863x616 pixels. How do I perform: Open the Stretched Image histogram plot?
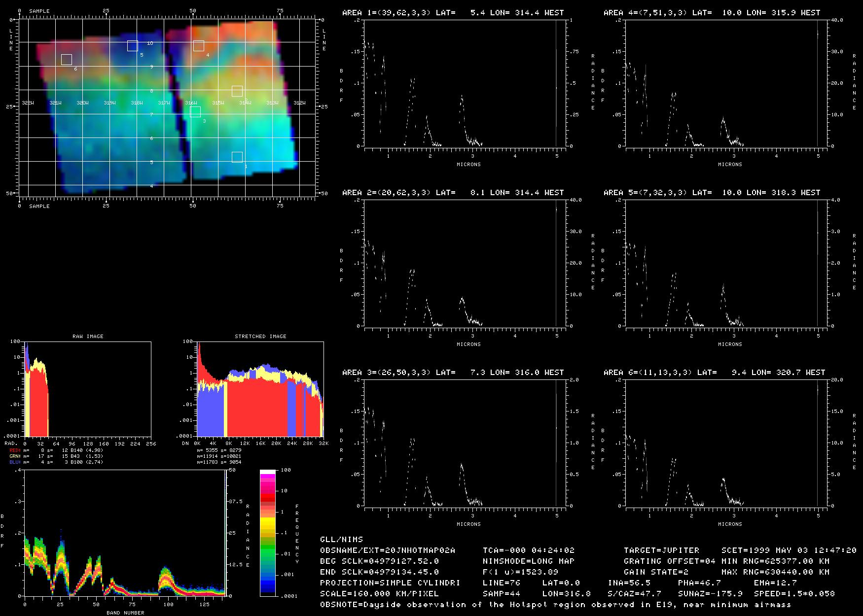260,389
